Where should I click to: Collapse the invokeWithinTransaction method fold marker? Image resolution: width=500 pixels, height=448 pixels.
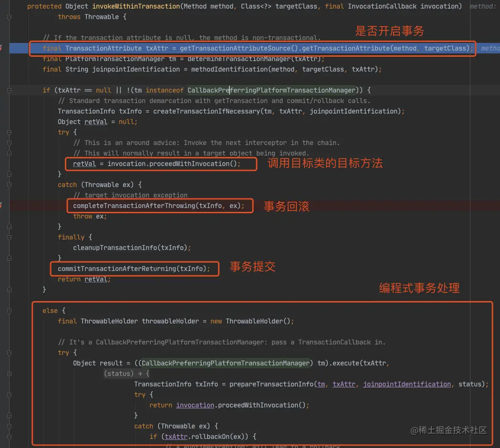click(x=9, y=17)
